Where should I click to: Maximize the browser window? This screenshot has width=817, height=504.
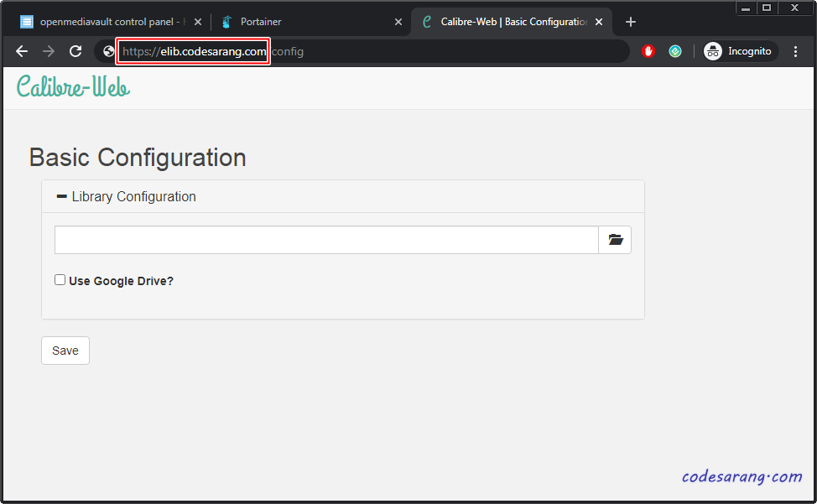767,8
